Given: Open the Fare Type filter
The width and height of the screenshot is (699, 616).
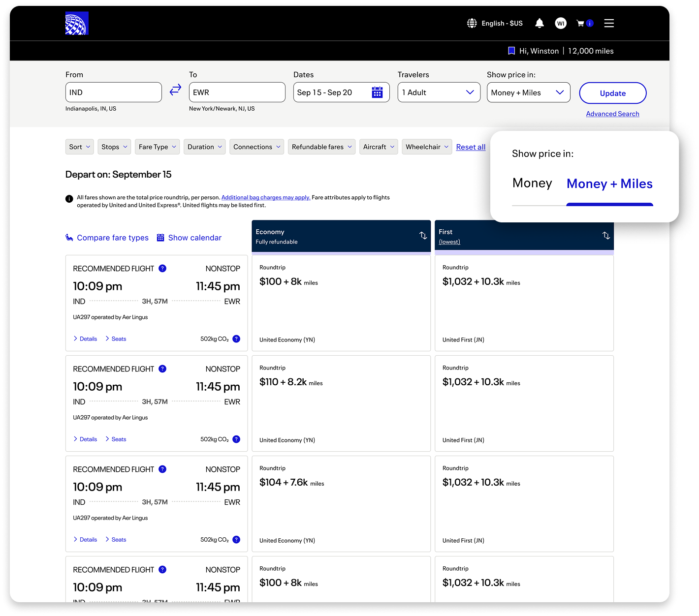Looking at the screenshot, I should (158, 147).
